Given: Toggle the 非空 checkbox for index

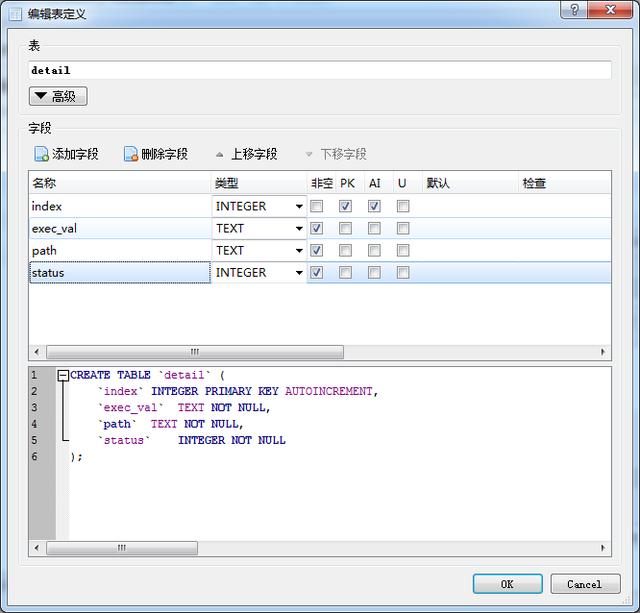Looking at the screenshot, I should [316, 206].
